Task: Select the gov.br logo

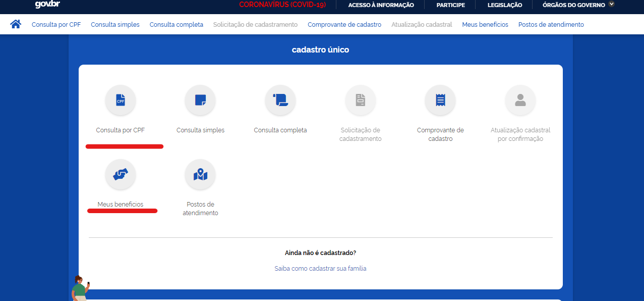Action: 46,5
